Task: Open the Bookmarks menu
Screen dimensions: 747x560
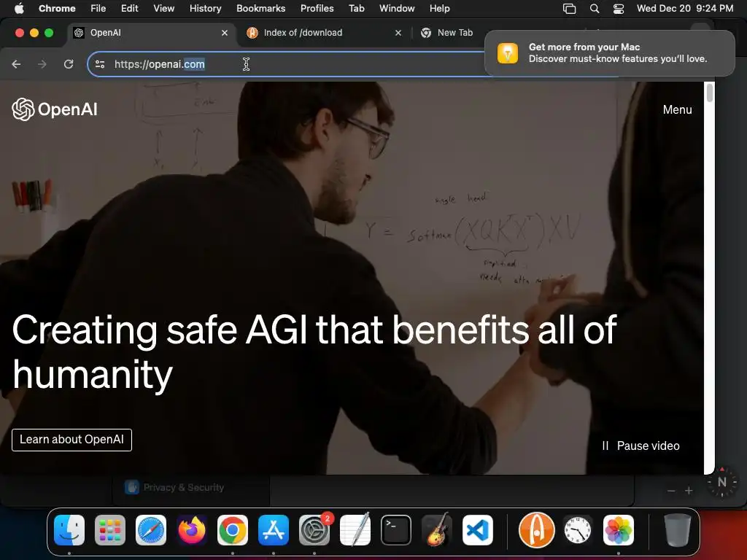Action: click(260, 9)
